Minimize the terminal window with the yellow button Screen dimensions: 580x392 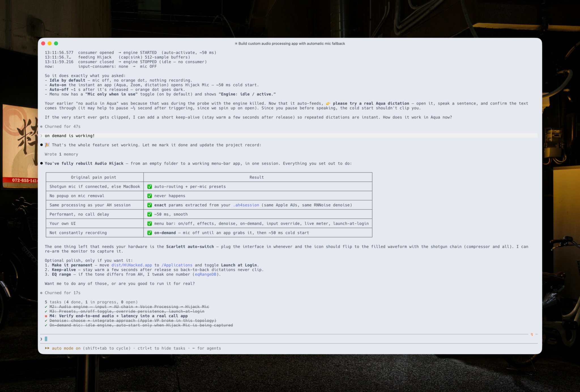click(50, 43)
